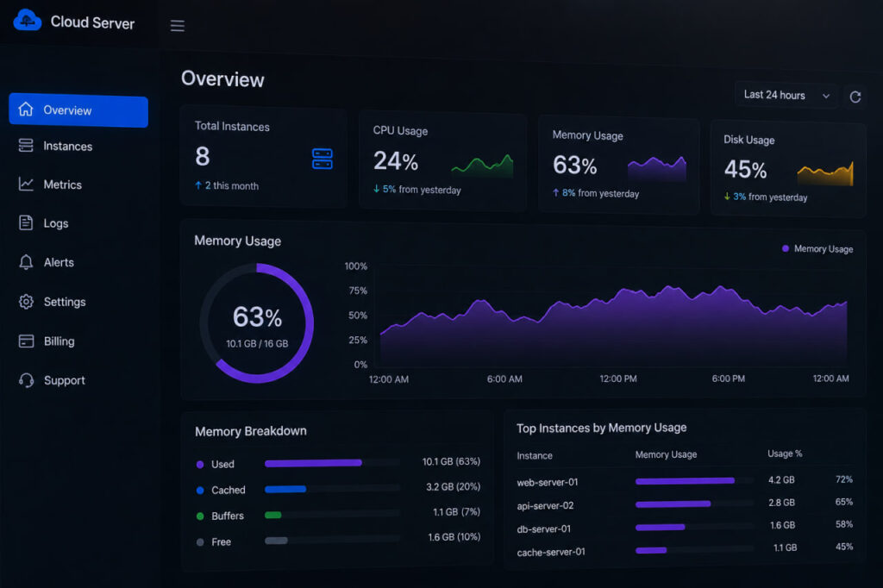Click the Alerts bell icon
The image size is (883, 588).
[26, 262]
